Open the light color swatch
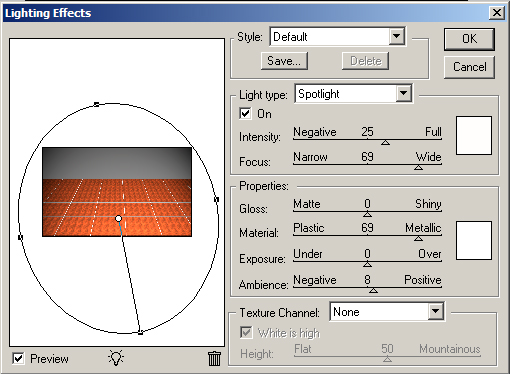 point(474,135)
